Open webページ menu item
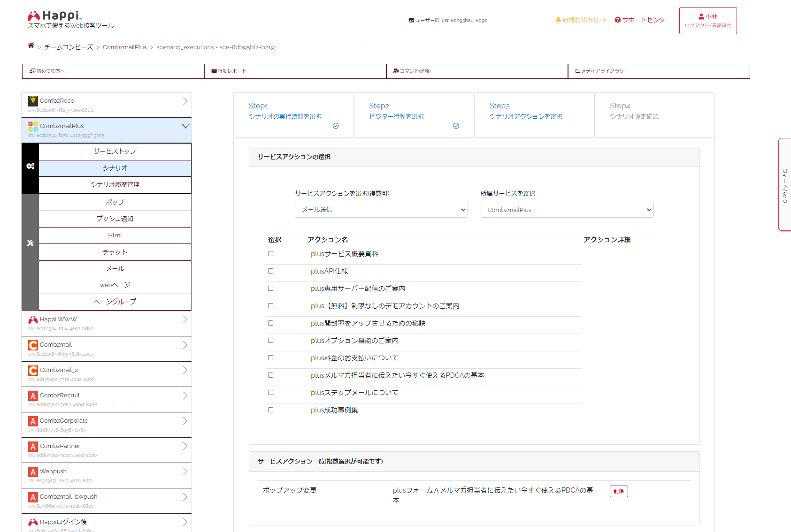The image size is (791, 532). 115,285
